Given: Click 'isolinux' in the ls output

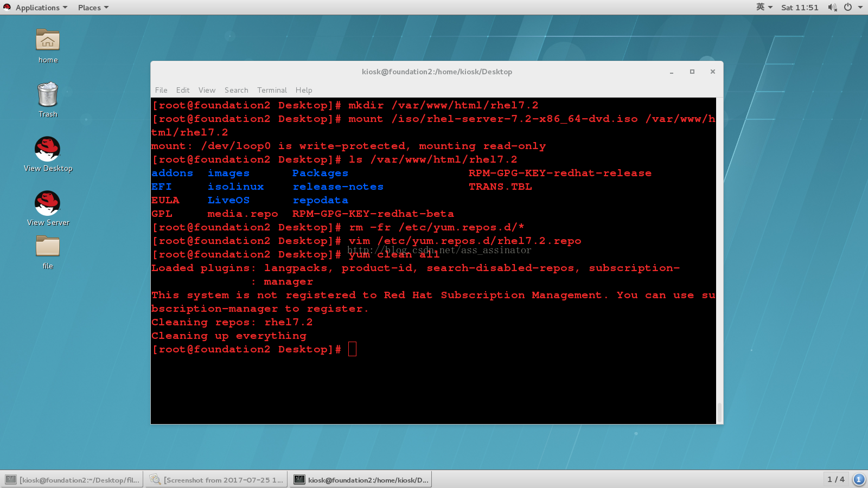Looking at the screenshot, I should [235, 187].
